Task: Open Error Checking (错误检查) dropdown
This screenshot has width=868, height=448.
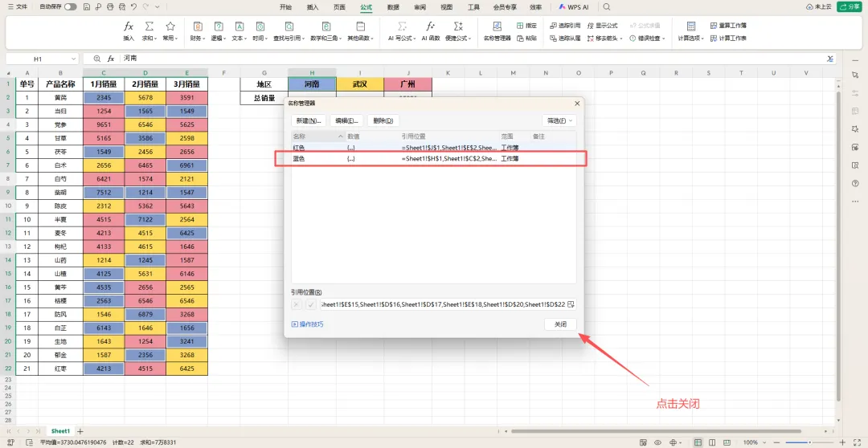Action: pos(649,39)
